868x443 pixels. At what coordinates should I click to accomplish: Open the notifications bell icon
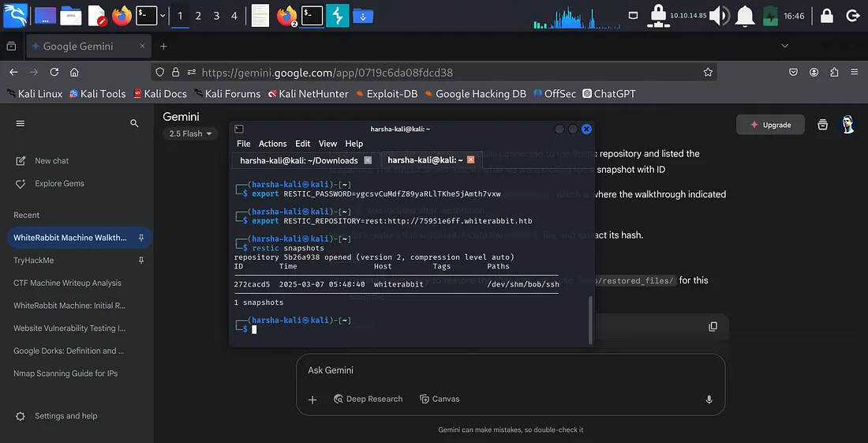[745, 16]
